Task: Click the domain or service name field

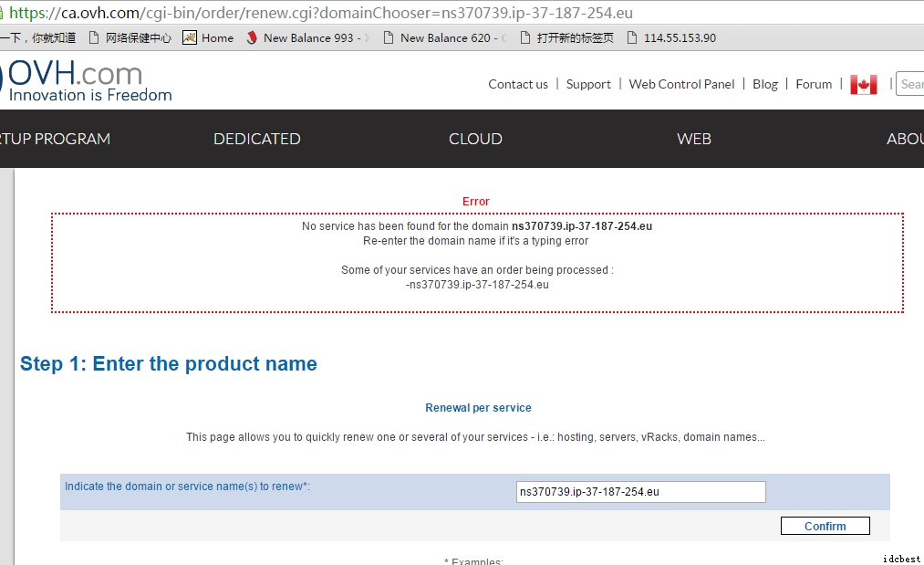Action: coord(640,492)
